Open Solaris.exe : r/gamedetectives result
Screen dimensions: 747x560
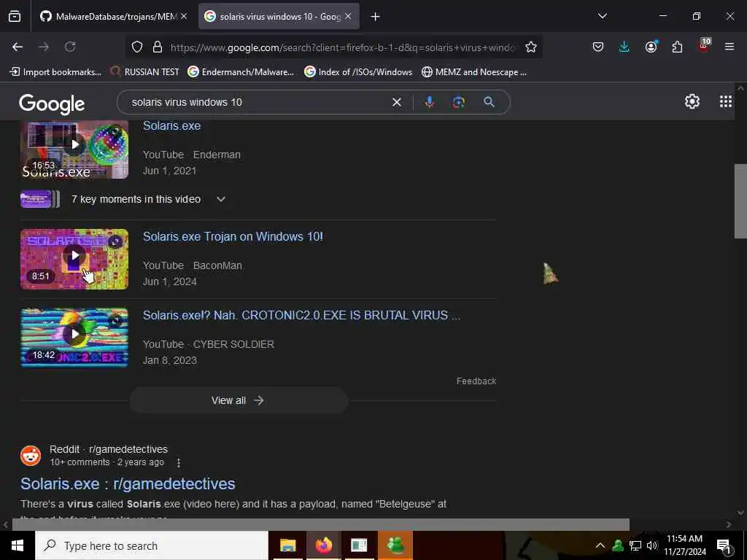128,484
